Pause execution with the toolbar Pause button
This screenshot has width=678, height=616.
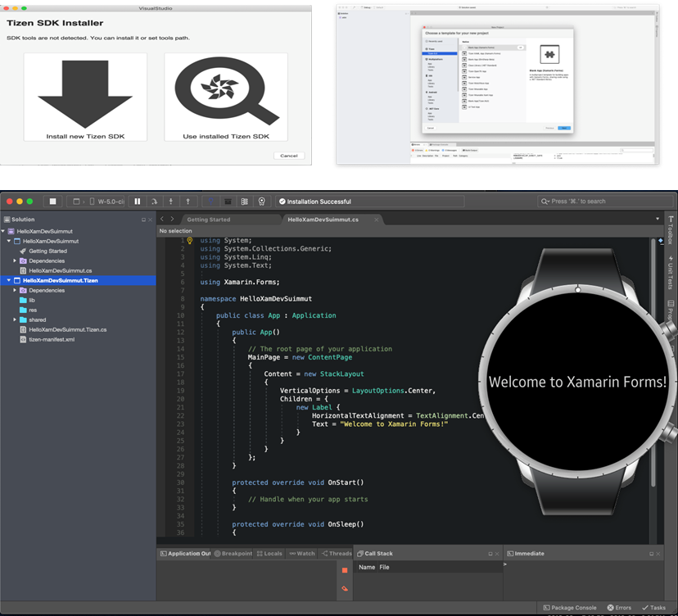pos(138,202)
